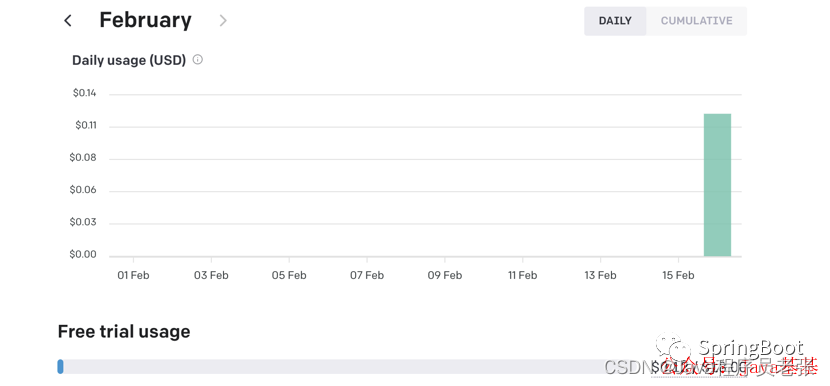Click the February month heading
Image resolution: width=830 pixels, height=386 pixels.
click(x=146, y=20)
